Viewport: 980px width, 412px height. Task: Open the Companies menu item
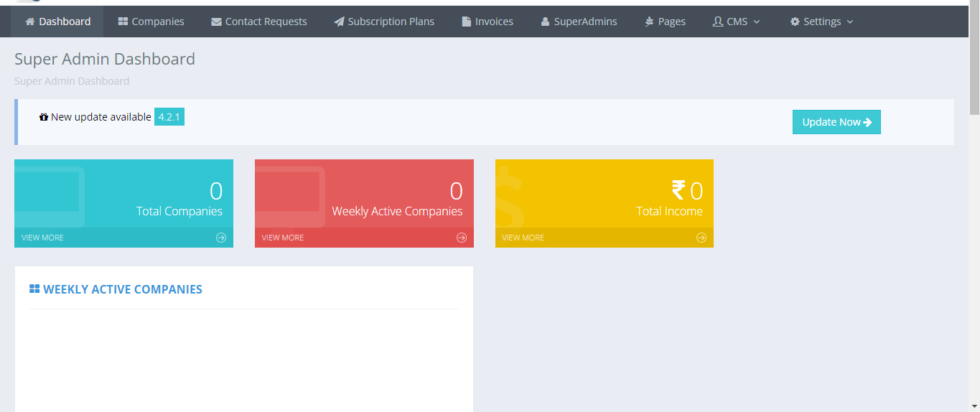coord(157,22)
